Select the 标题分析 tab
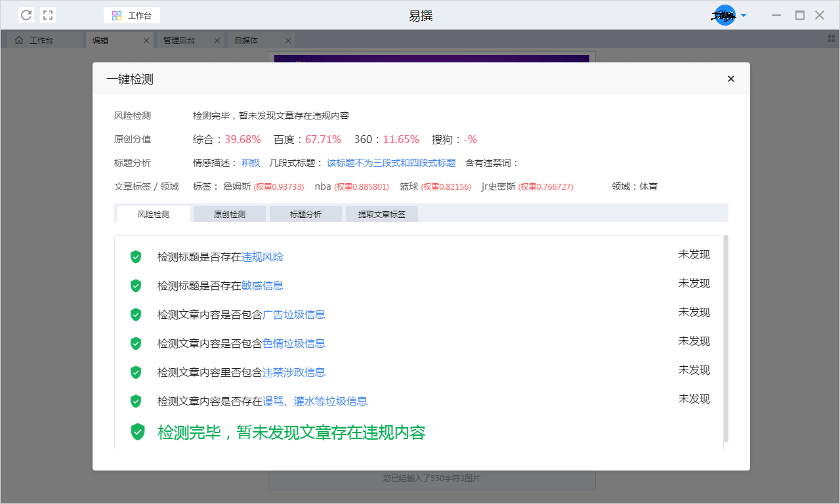The height and width of the screenshot is (504, 840). coord(305,214)
